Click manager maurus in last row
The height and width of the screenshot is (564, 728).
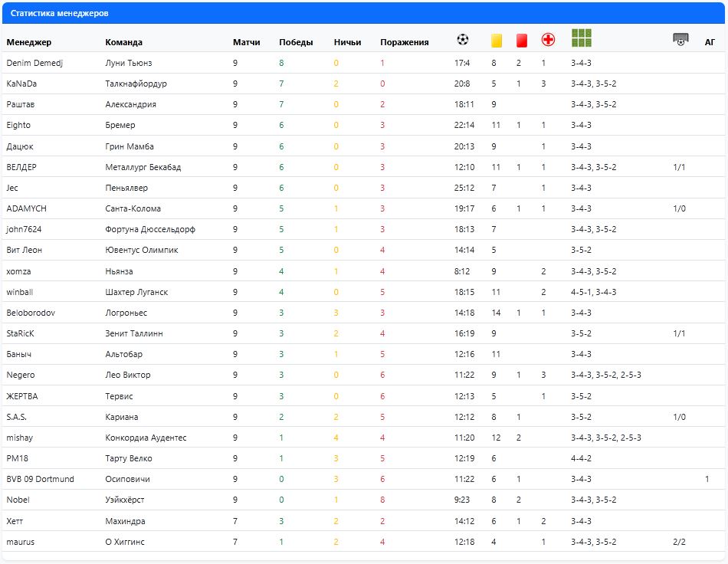20,542
